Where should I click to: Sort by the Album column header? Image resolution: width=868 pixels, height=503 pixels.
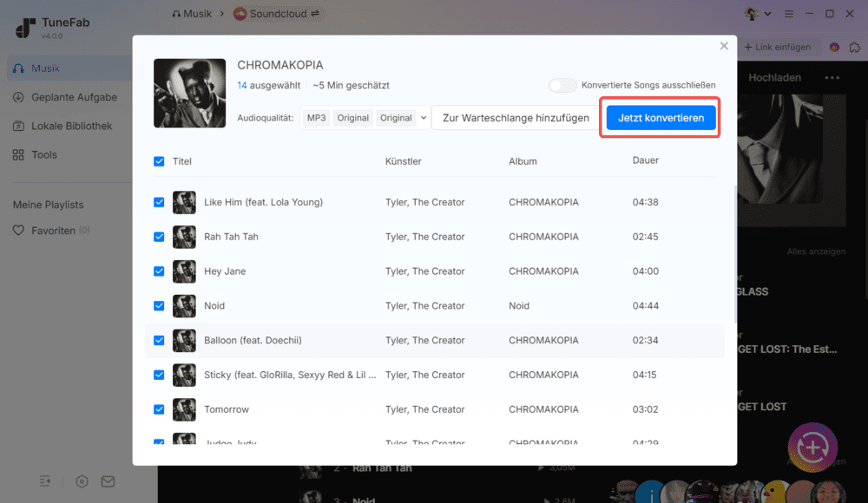(523, 161)
